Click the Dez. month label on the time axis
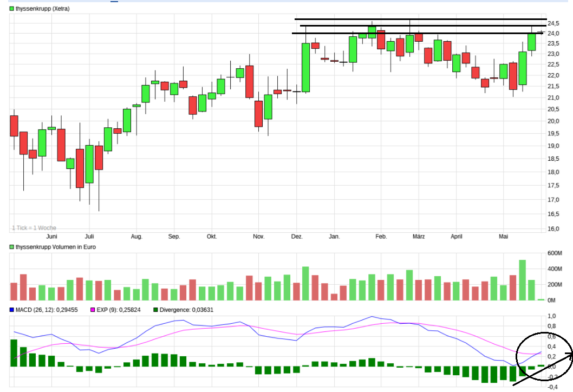Screen dimensions: 573x392 point(296,237)
